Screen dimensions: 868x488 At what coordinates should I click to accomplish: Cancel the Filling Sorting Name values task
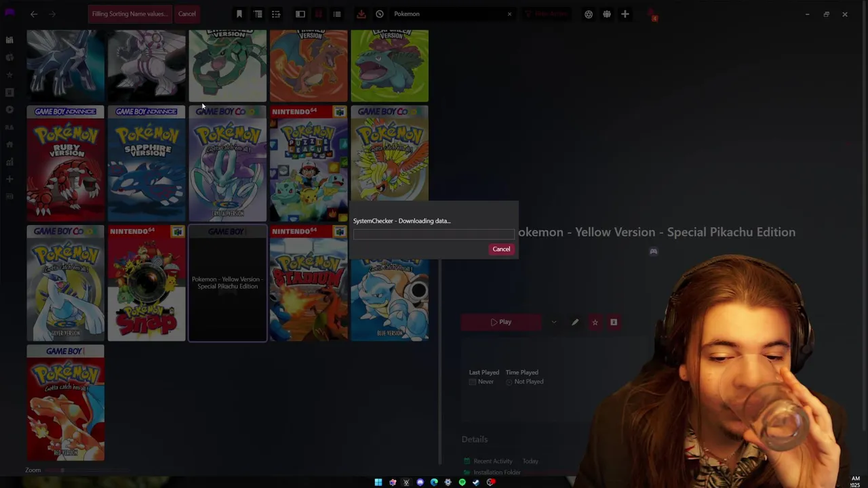pyautogui.click(x=186, y=14)
